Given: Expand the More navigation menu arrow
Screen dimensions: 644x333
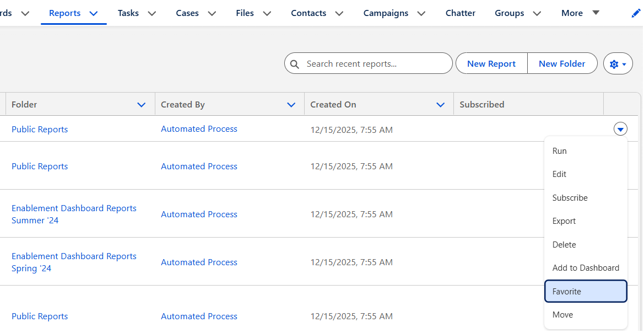Looking at the screenshot, I should pyautogui.click(x=596, y=13).
